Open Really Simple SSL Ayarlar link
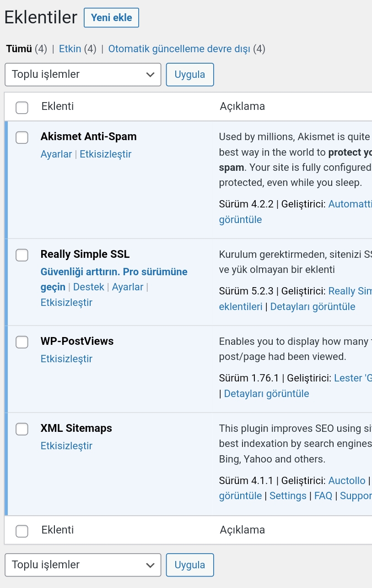 (128, 287)
